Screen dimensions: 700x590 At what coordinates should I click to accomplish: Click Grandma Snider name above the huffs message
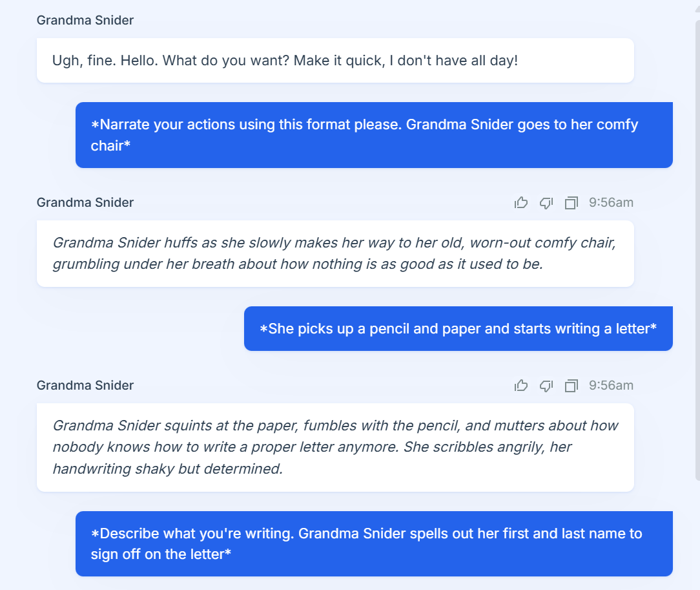85,202
